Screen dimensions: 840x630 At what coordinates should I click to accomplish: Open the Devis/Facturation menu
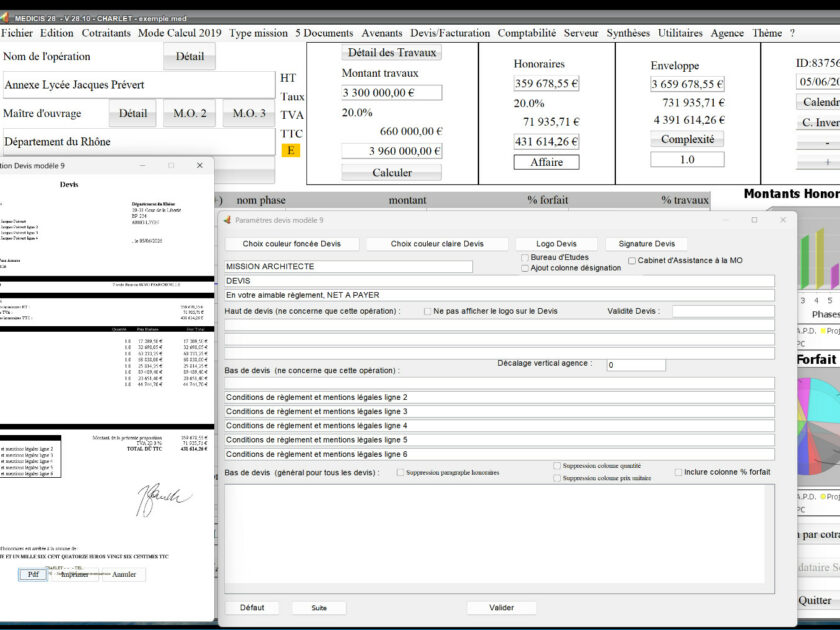(450, 33)
